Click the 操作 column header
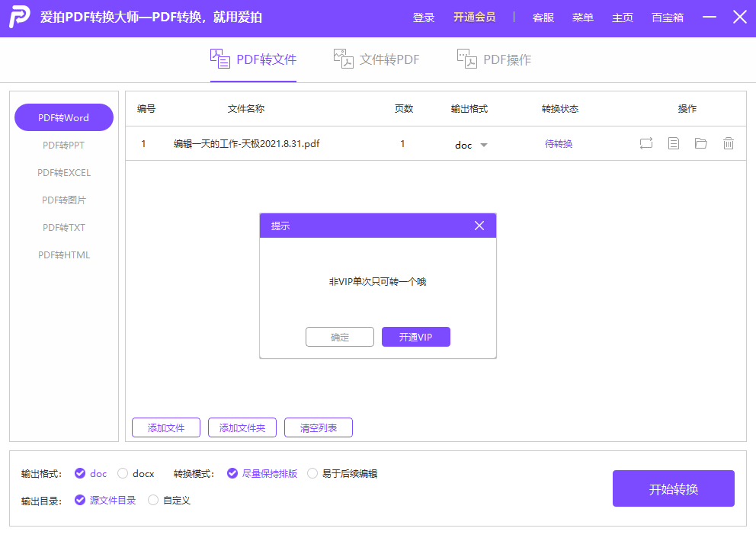756x541 pixels. (687, 108)
